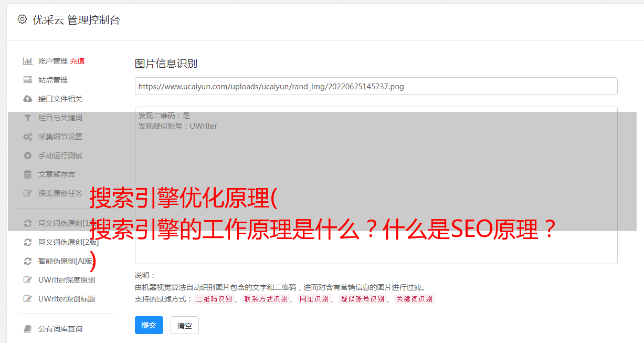Image resolution: width=644 pixels, height=343 pixels.
Task: Open 同义词伪原创[2版] menu item
Action: [68, 242]
